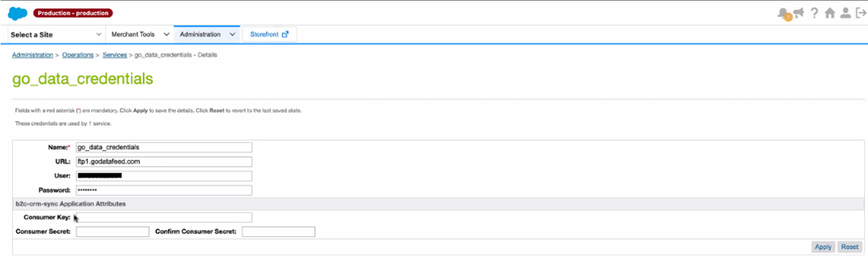Expand the Administration dropdown arrow

[232, 34]
